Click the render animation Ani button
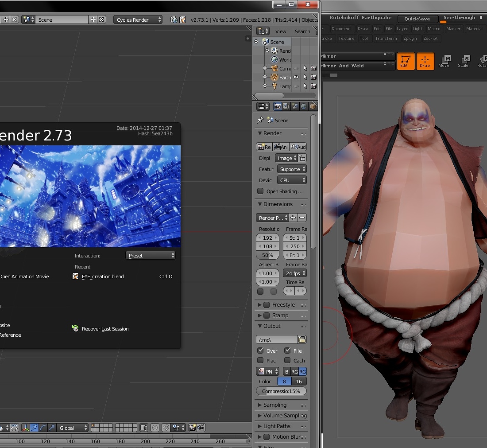This screenshot has height=448, width=487. [x=281, y=147]
